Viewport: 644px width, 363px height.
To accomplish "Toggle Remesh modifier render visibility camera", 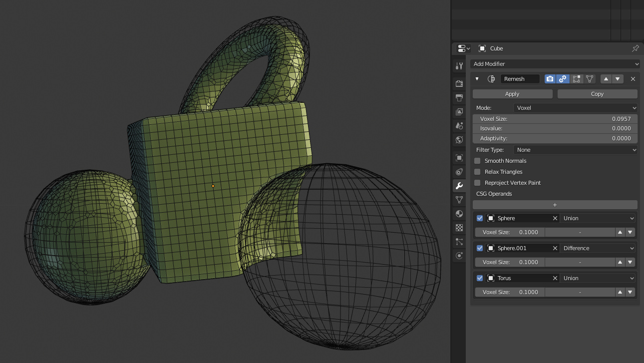I will point(550,79).
